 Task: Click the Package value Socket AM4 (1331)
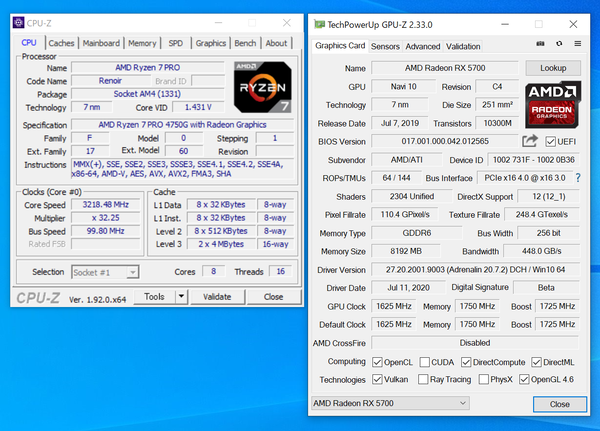coord(147,94)
